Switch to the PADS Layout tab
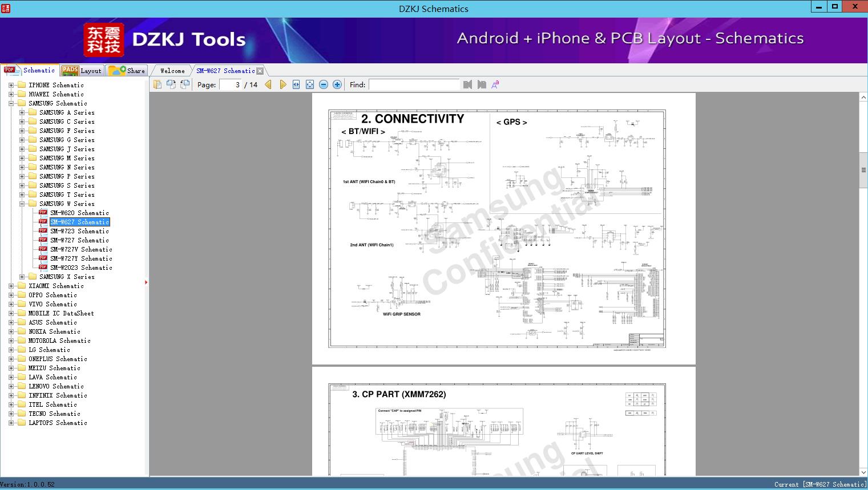The width and height of the screenshot is (868, 490). click(82, 71)
